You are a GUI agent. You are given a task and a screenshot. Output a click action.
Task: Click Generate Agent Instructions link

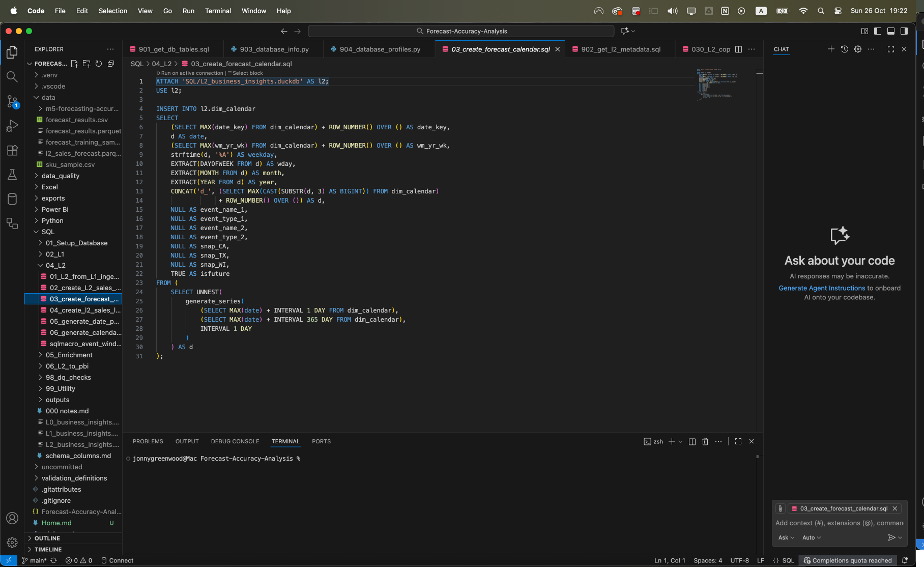[822, 288]
